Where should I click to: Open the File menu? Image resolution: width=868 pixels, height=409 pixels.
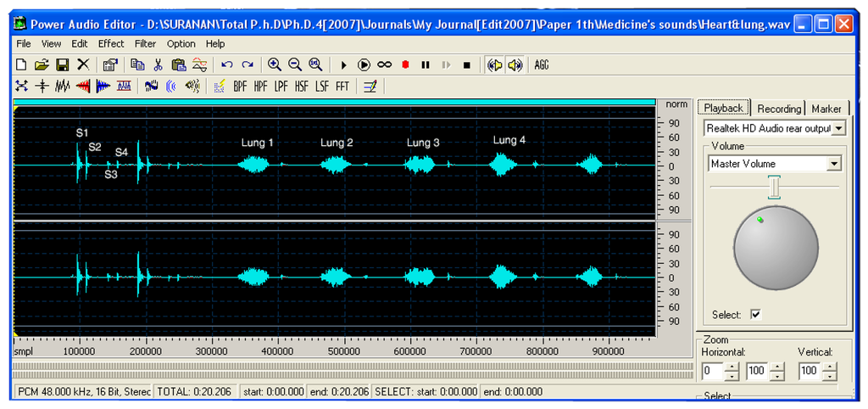[24, 44]
